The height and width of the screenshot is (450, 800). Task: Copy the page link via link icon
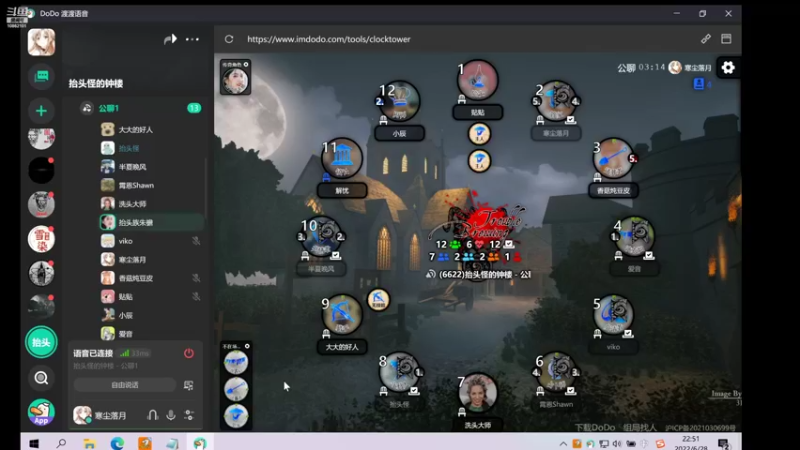(x=706, y=39)
